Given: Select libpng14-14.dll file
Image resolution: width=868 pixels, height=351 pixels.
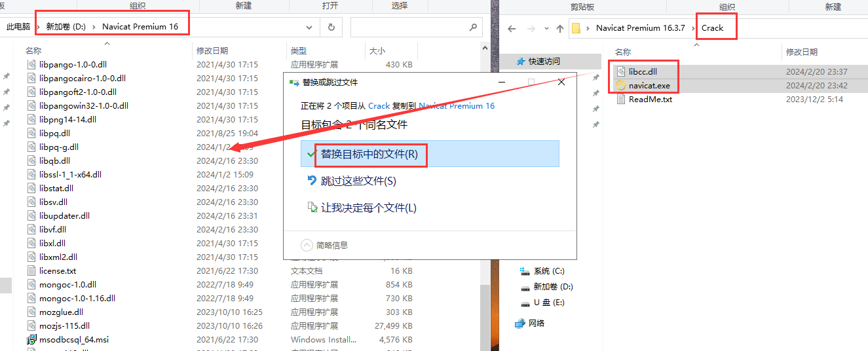Looking at the screenshot, I should pos(67,119).
